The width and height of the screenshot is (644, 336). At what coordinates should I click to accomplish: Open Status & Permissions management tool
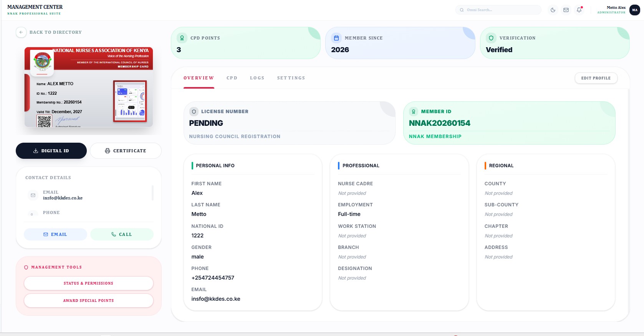pyautogui.click(x=88, y=283)
